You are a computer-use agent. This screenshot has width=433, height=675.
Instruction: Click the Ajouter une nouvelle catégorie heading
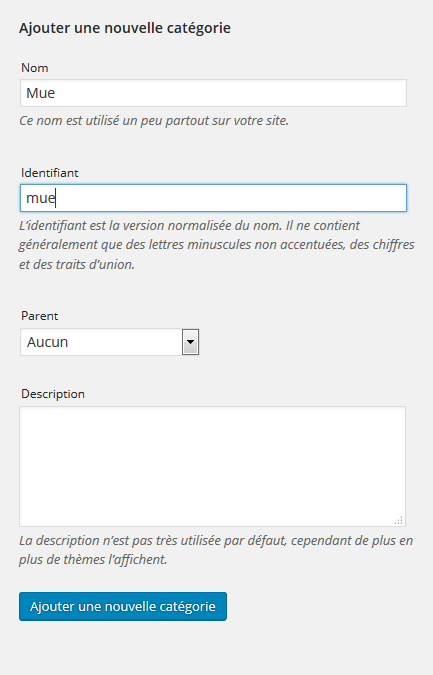pyautogui.click(x=125, y=28)
